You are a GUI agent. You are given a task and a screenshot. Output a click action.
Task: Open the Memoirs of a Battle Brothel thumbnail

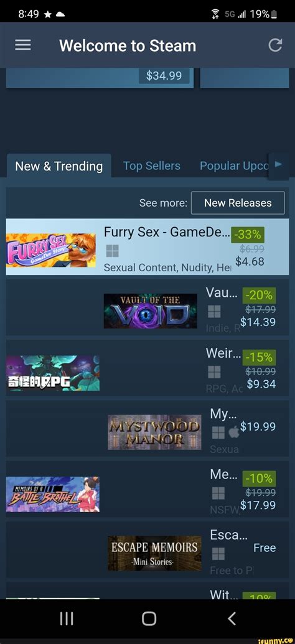click(53, 494)
